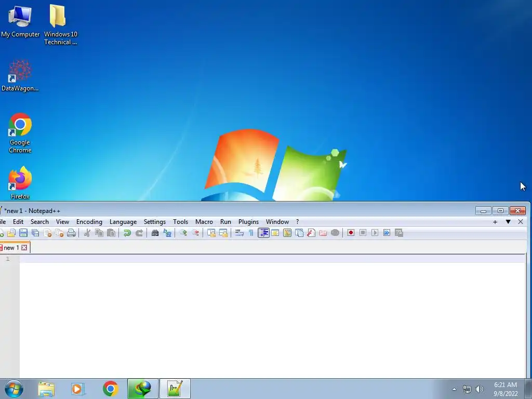
Task: Open the View menu
Action: tap(62, 222)
